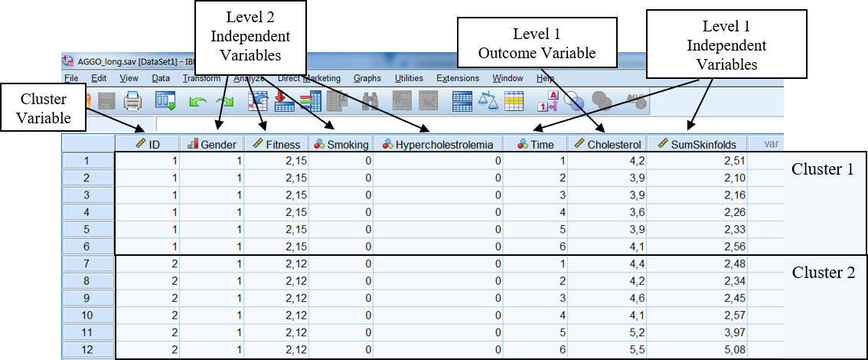Open the Data menu
This screenshot has height=360, width=868.
click(x=161, y=78)
